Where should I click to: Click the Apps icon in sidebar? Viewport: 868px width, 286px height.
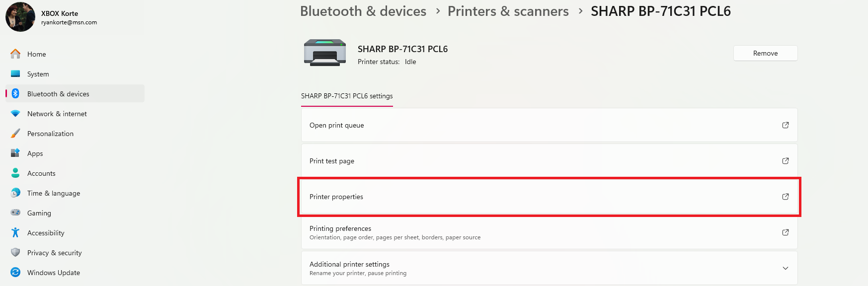tap(15, 153)
